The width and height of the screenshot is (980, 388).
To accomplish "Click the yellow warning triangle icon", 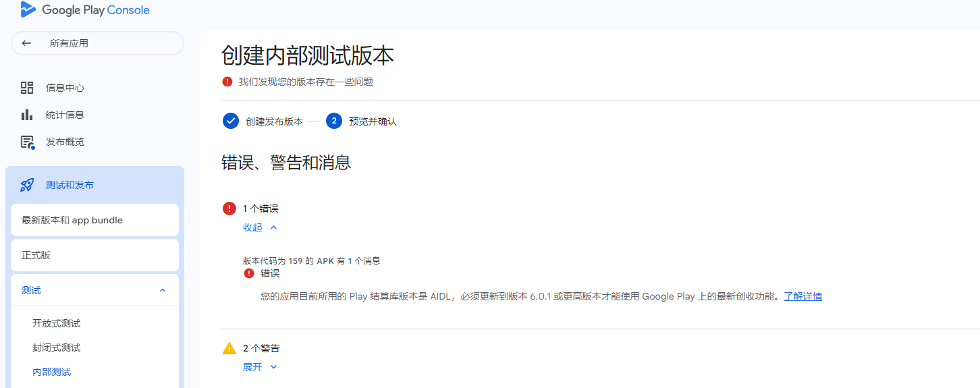I will tap(229, 348).
